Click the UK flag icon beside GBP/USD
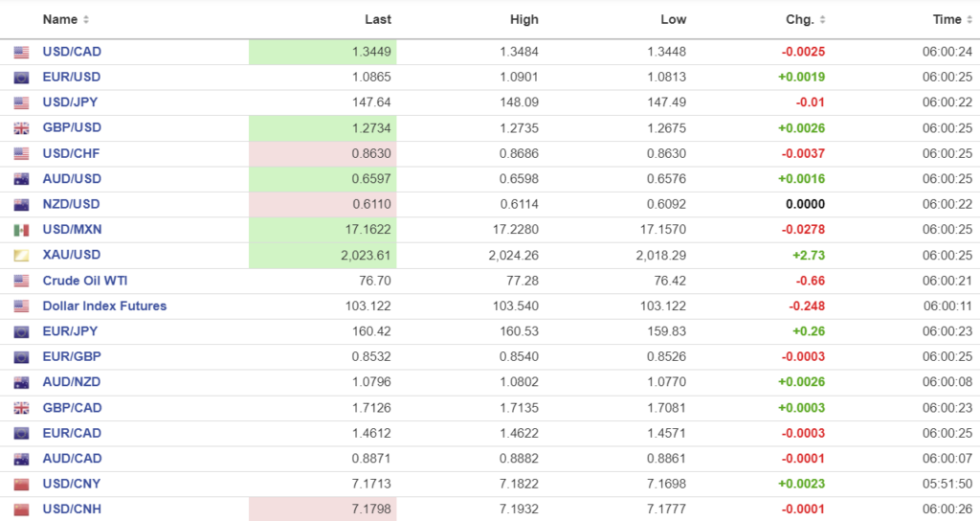 coord(21,128)
